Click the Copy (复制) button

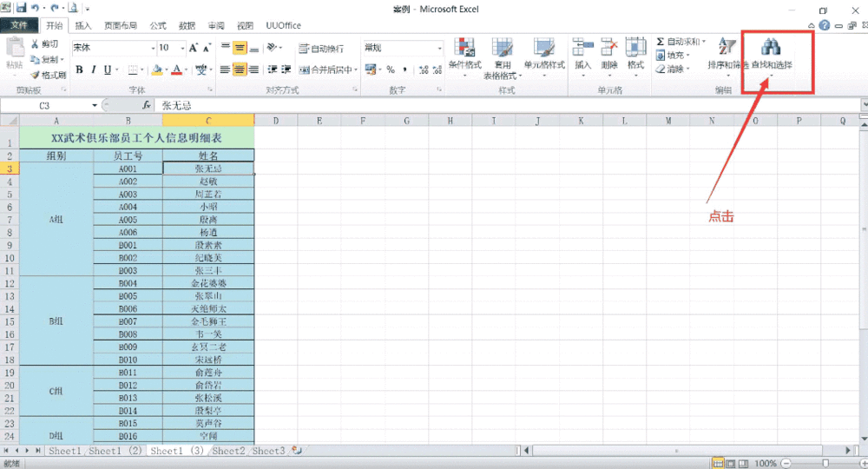click(x=47, y=59)
